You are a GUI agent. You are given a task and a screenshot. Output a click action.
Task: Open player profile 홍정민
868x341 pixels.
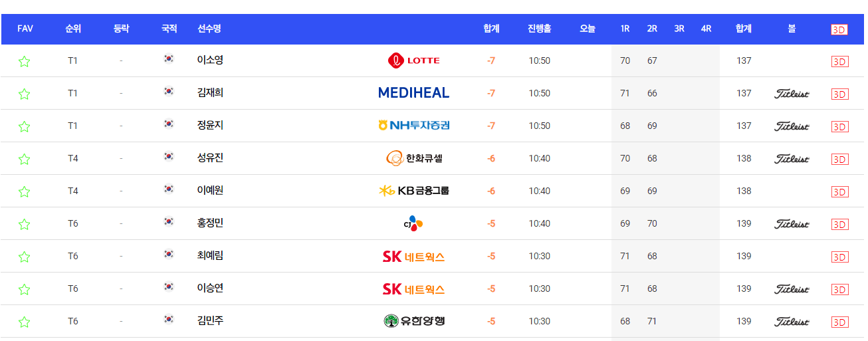210,223
